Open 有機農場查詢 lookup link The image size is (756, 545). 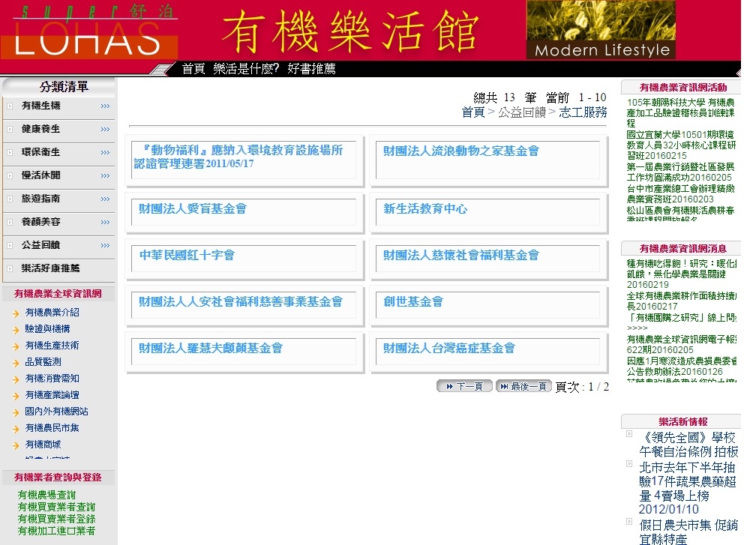[46, 495]
